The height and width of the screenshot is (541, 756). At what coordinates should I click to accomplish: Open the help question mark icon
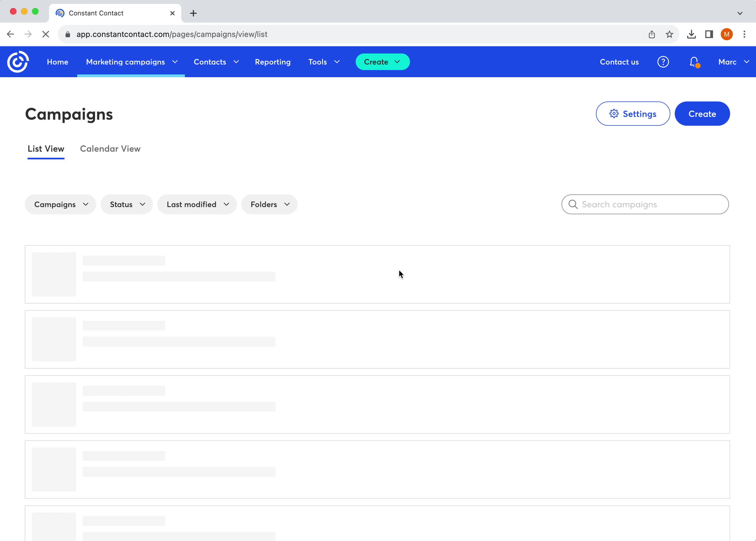pyautogui.click(x=663, y=62)
